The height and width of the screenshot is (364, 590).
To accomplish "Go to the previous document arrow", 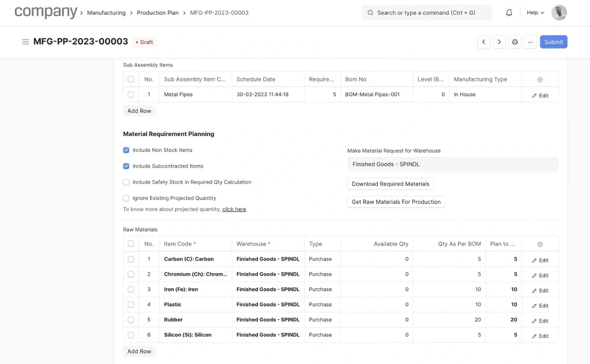I will (x=483, y=42).
